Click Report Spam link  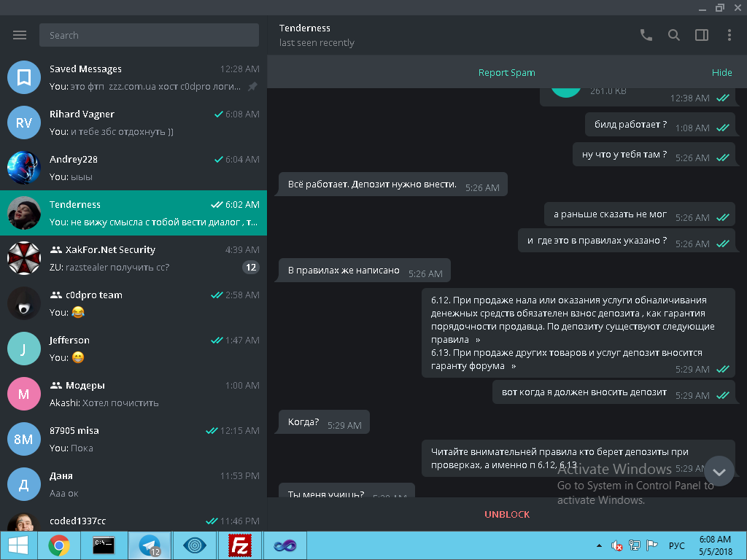coord(506,72)
